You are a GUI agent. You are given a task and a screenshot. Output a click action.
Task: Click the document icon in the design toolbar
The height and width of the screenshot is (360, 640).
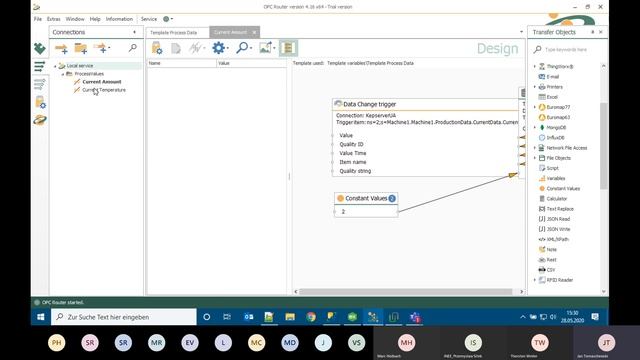[176, 49]
